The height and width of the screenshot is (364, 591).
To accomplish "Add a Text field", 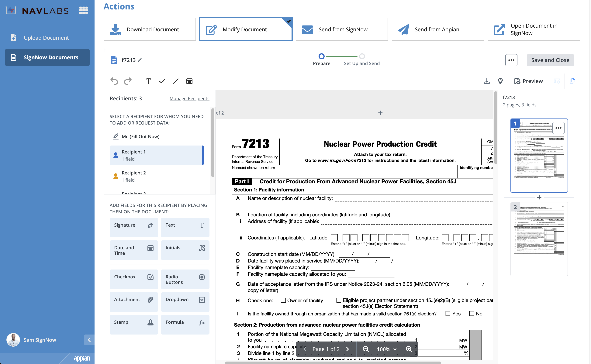I will pyautogui.click(x=185, y=227).
